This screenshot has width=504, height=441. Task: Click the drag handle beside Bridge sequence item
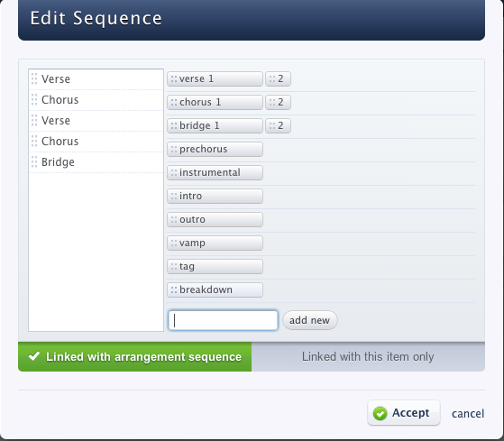click(x=34, y=162)
